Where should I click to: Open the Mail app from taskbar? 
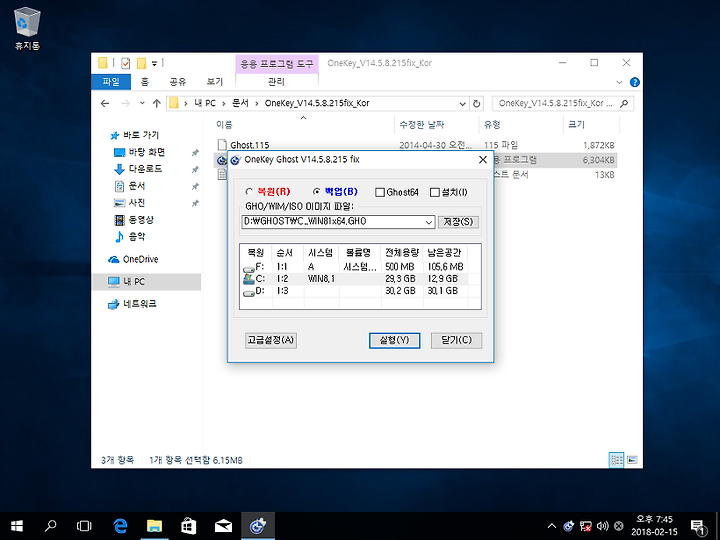click(223, 526)
